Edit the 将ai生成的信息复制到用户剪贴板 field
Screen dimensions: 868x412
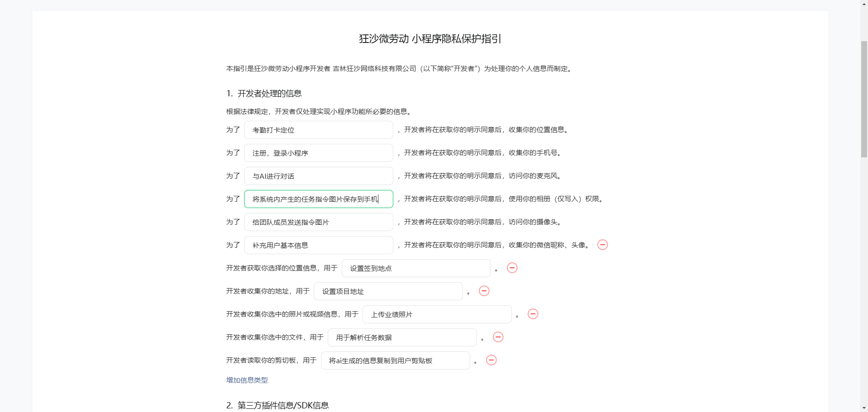coord(396,360)
